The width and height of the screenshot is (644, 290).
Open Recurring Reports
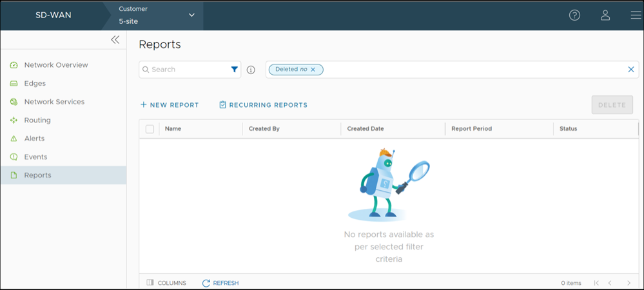(263, 105)
